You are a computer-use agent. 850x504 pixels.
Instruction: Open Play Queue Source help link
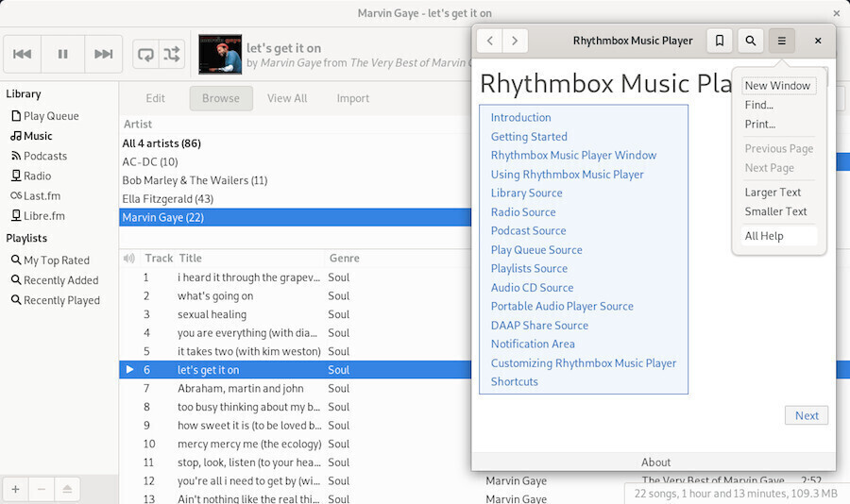tap(536, 250)
